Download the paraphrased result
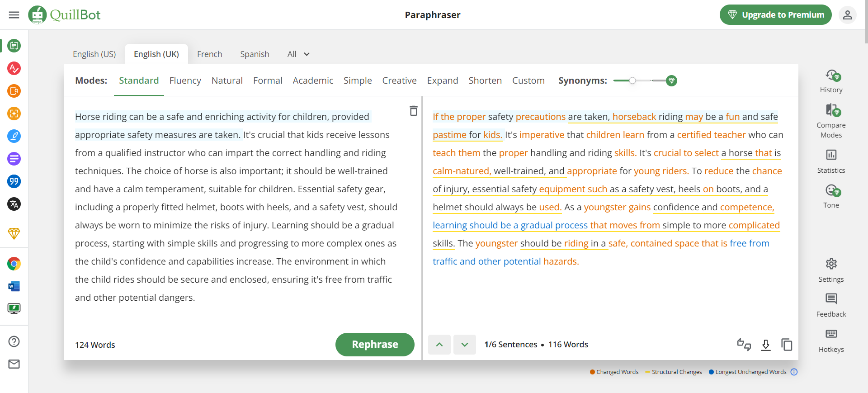The height and width of the screenshot is (393, 868). [765, 345]
